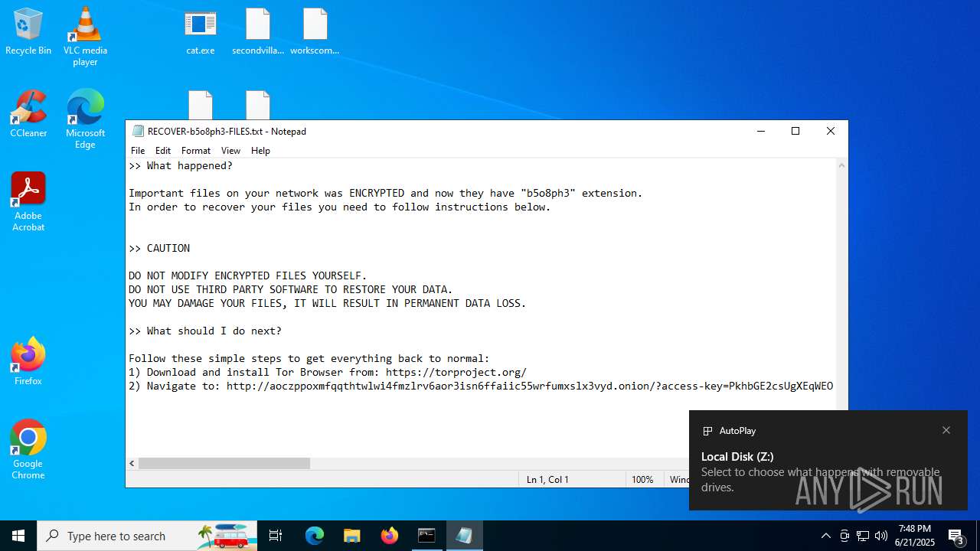Open Task View in the taskbar

pyautogui.click(x=276, y=536)
